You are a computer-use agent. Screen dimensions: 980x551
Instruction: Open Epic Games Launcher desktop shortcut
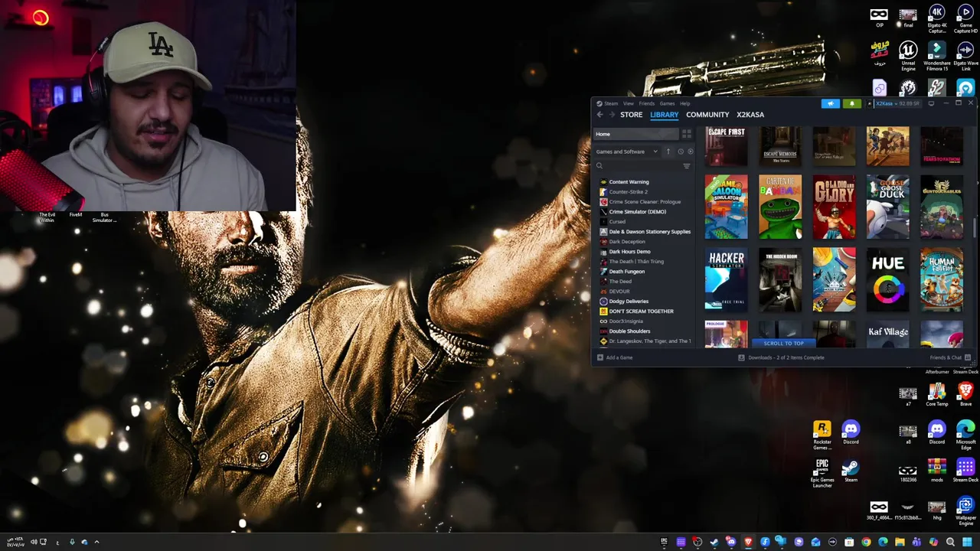click(822, 473)
